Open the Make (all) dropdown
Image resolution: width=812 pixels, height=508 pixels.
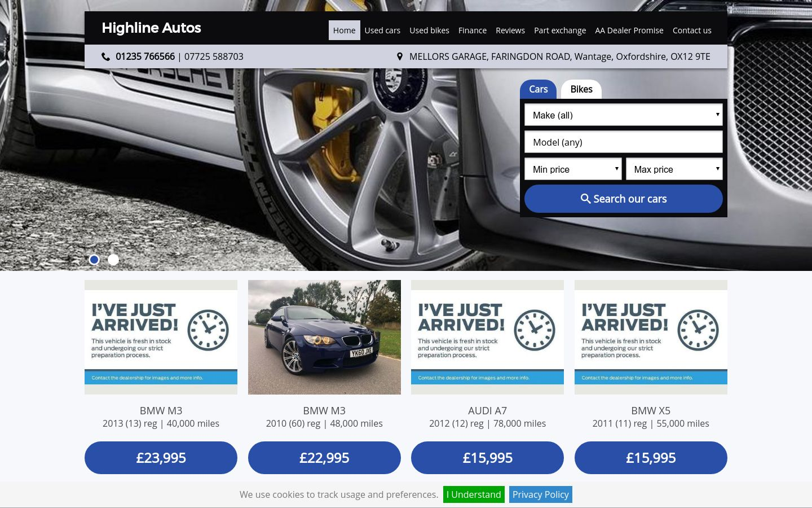[624, 115]
